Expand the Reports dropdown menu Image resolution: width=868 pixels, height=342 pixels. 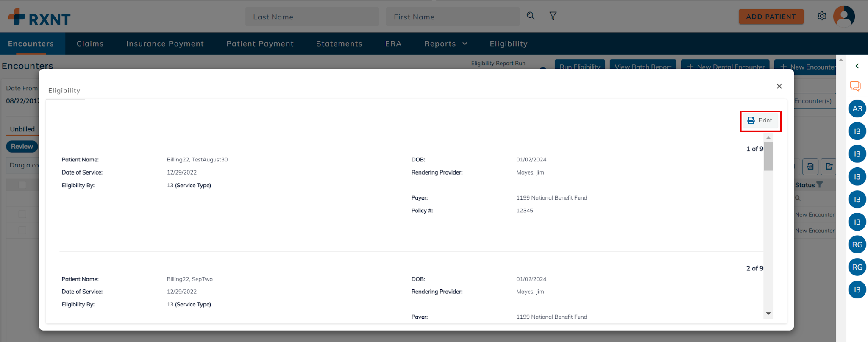[446, 44]
